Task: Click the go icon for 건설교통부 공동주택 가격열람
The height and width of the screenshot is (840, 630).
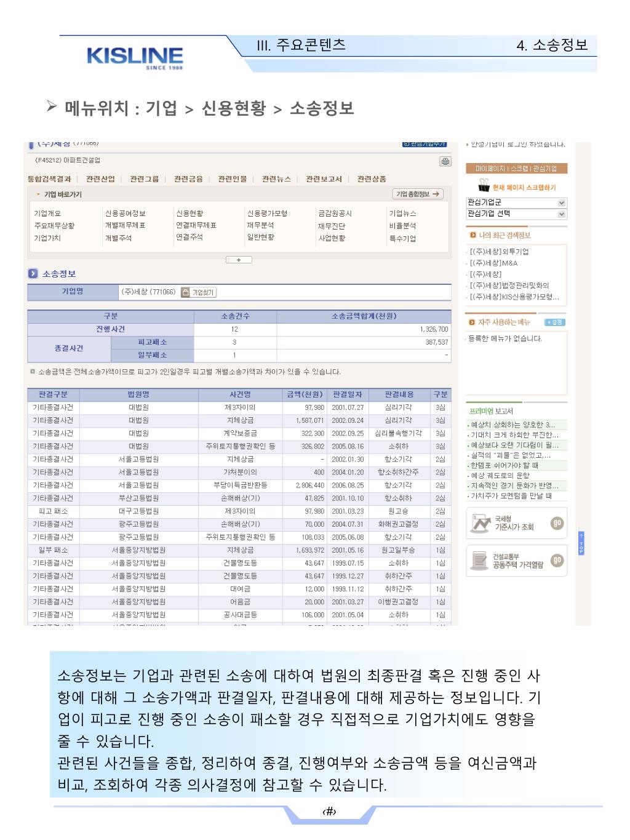Action: [556, 561]
